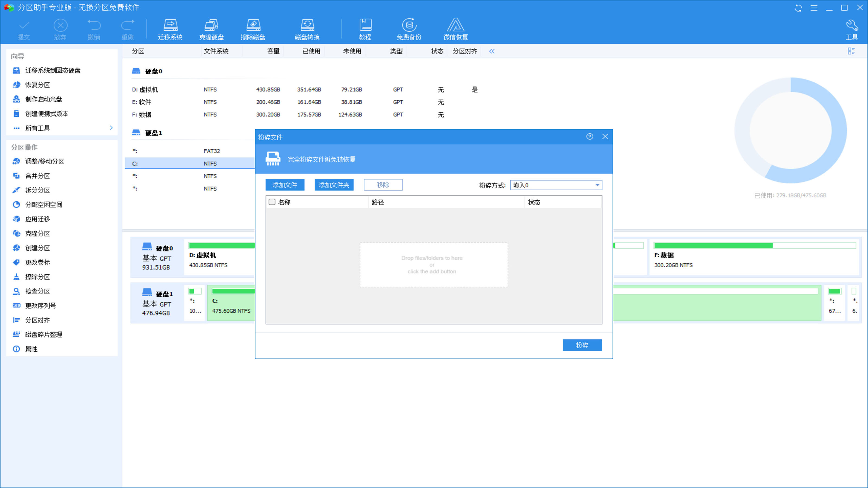The height and width of the screenshot is (488, 868).
Task: Collapse columns with double-chevron arrow
Action: click(x=492, y=51)
